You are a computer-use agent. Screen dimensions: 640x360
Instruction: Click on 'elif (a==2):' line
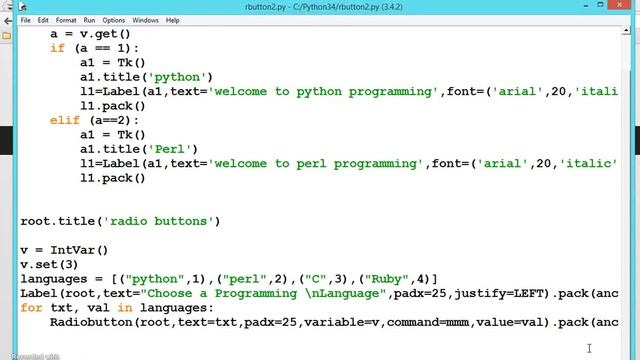tap(94, 120)
